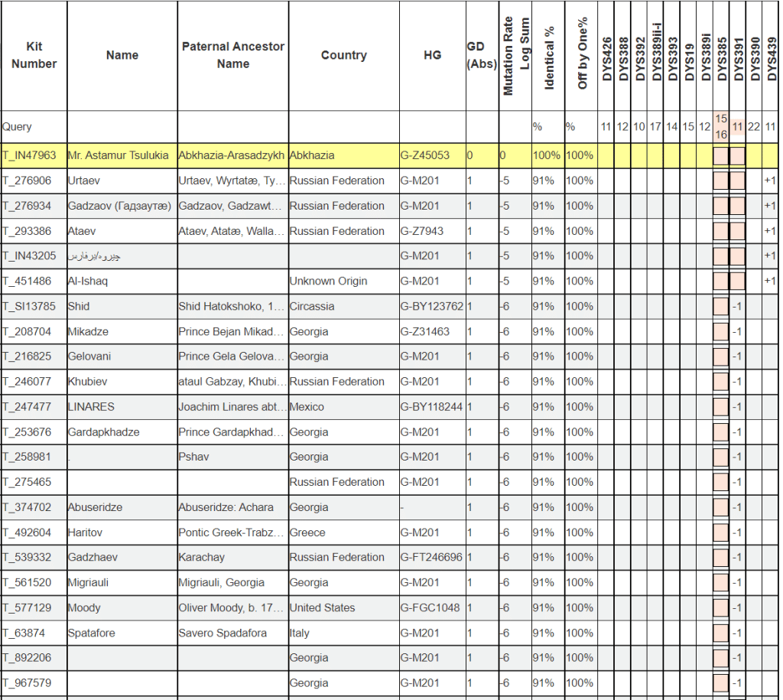Click the pink DYS385 Query cell showing 15 16
Viewport: 783px width, 700px height.
[x=721, y=126]
